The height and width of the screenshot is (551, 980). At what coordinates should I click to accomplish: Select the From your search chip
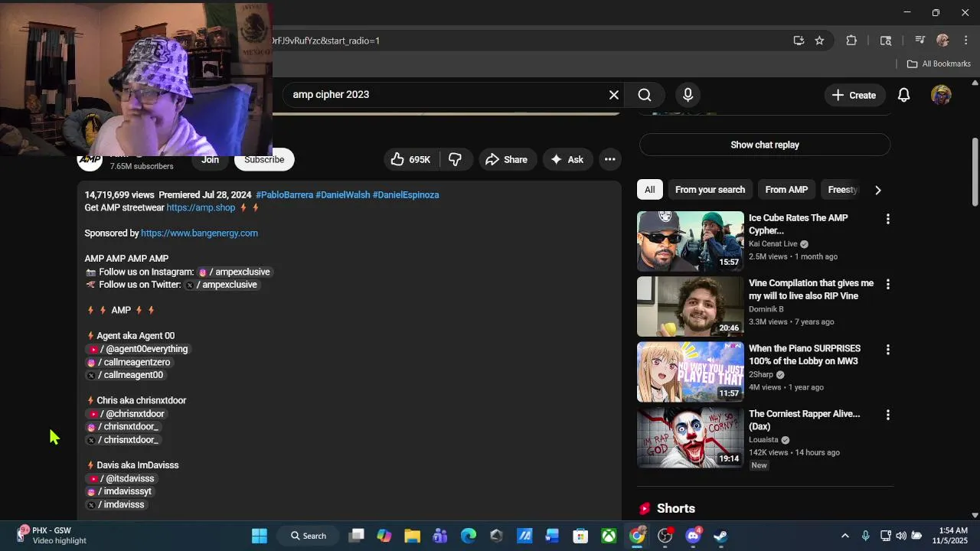click(x=710, y=190)
